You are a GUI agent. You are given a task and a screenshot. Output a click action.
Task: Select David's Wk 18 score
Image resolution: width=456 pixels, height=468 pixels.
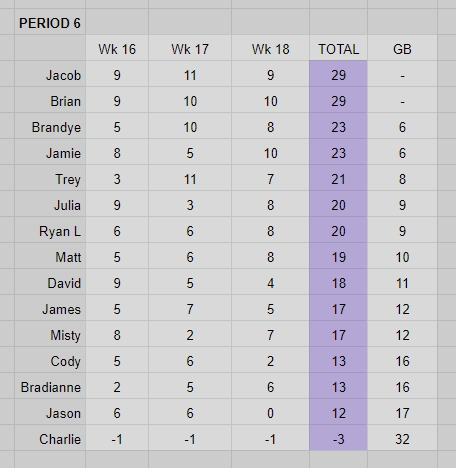point(270,282)
